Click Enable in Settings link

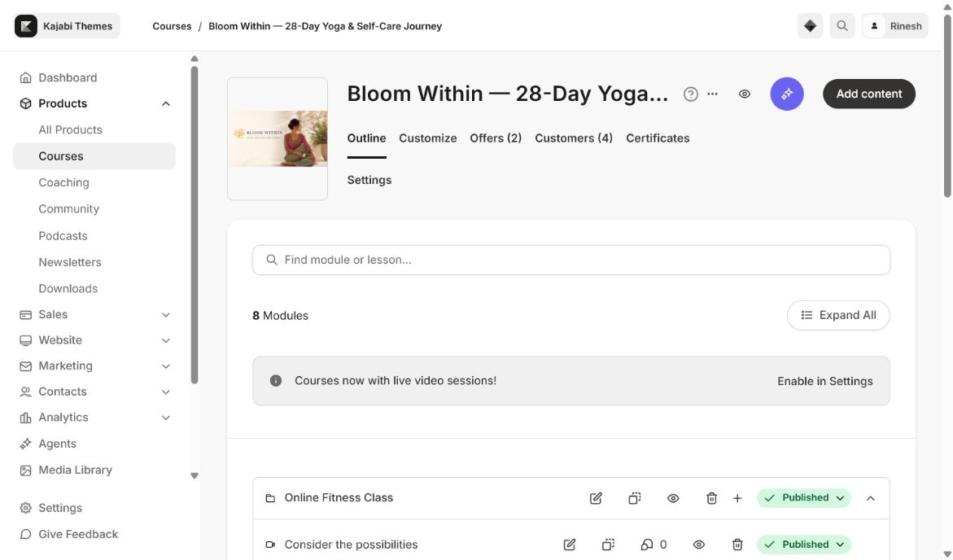[x=824, y=381]
